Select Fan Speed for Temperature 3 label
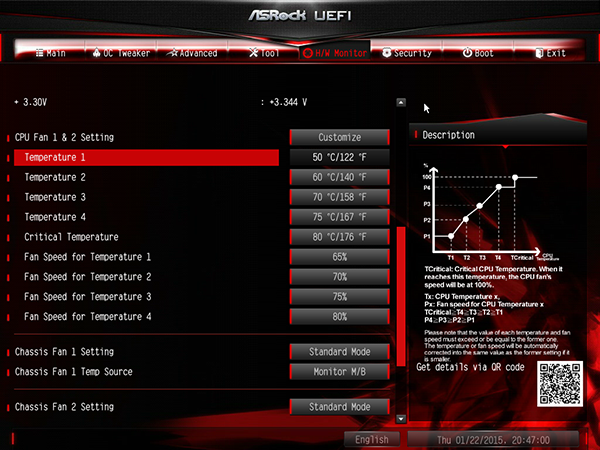 click(87, 297)
